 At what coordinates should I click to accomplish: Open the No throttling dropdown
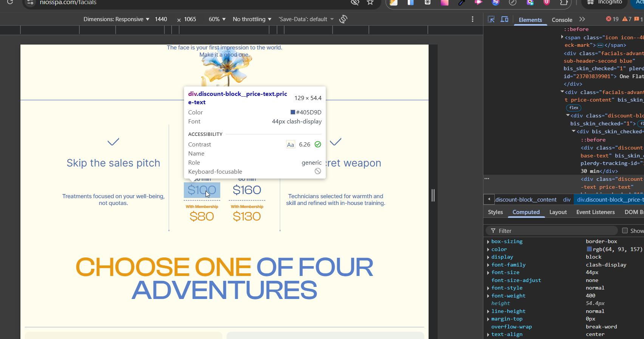(252, 19)
